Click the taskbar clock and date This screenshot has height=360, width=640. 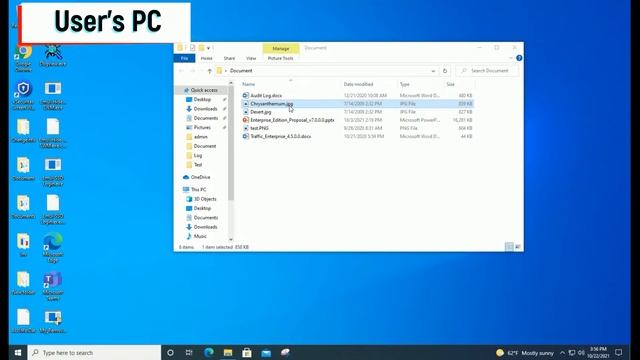pyautogui.click(x=598, y=353)
